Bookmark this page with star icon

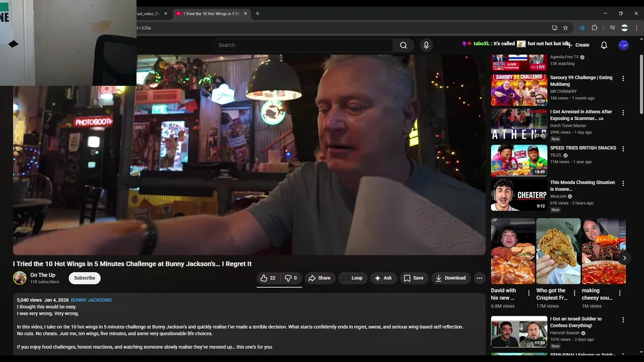566,28
